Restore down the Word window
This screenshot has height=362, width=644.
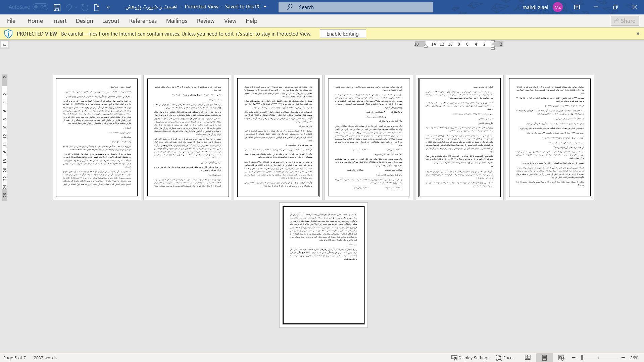[615, 7]
